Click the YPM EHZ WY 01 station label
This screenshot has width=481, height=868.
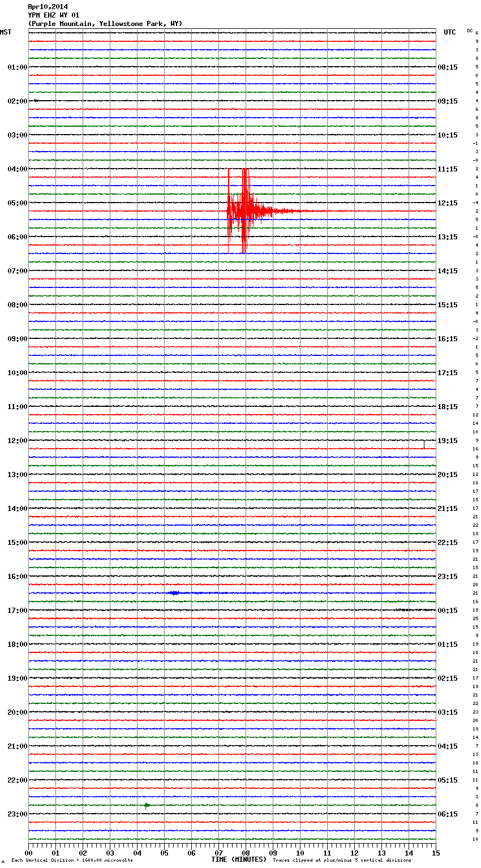(53, 15)
